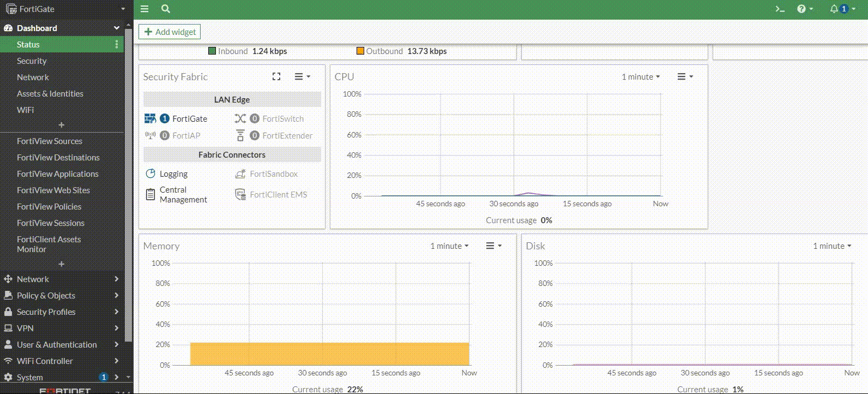This screenshot has height=394, width=868.
Task: Open Memory widget 1 minute dropdown
Action: click(x=449, y=246)
